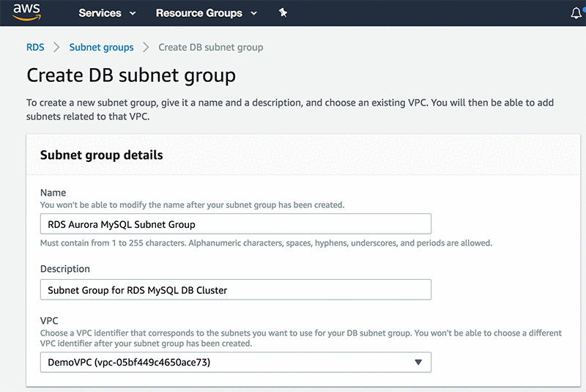This screenshot has width=586, height=392.
Task: Open the notifications bell
Action: [576, 13]
